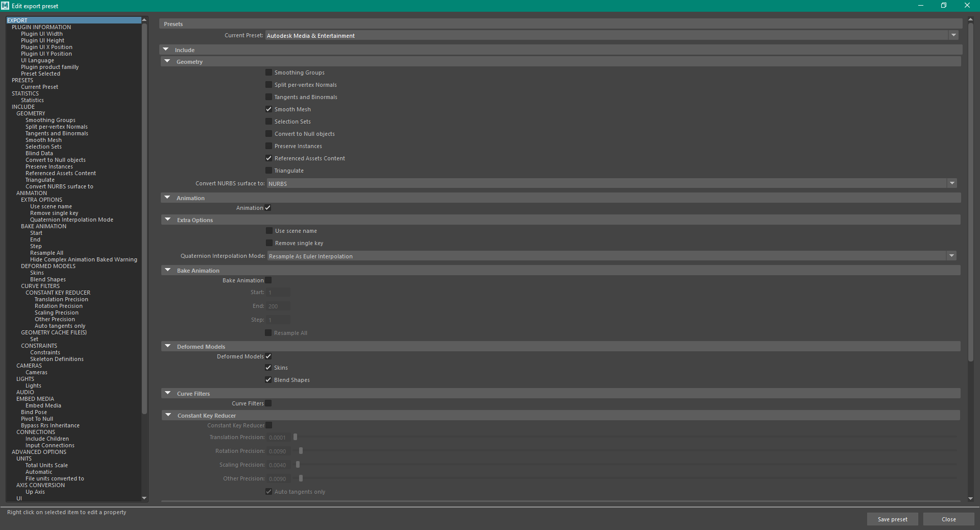Collapse the Geometry section
980x530 pixels.
167,61
